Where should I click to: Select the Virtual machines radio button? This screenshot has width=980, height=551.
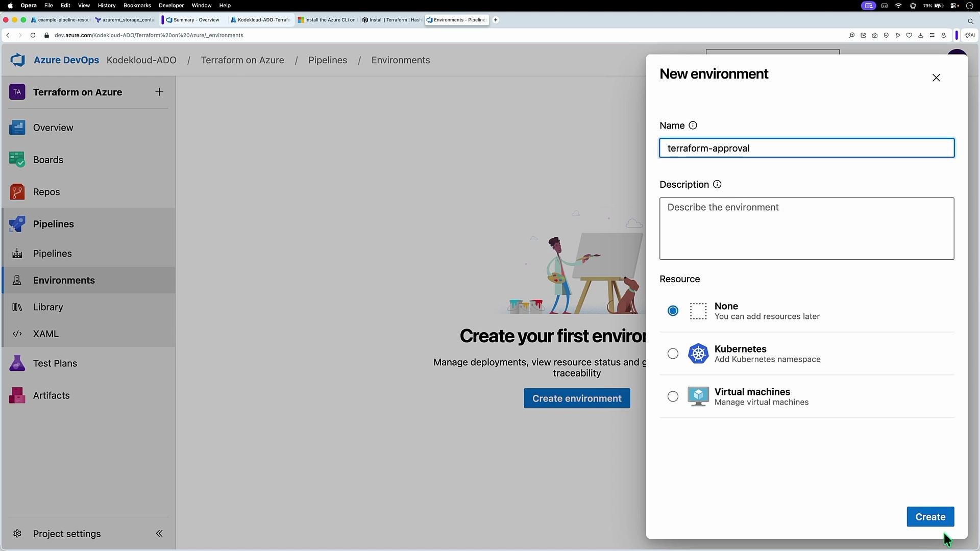pyautogui.click(x=673, y=396)
